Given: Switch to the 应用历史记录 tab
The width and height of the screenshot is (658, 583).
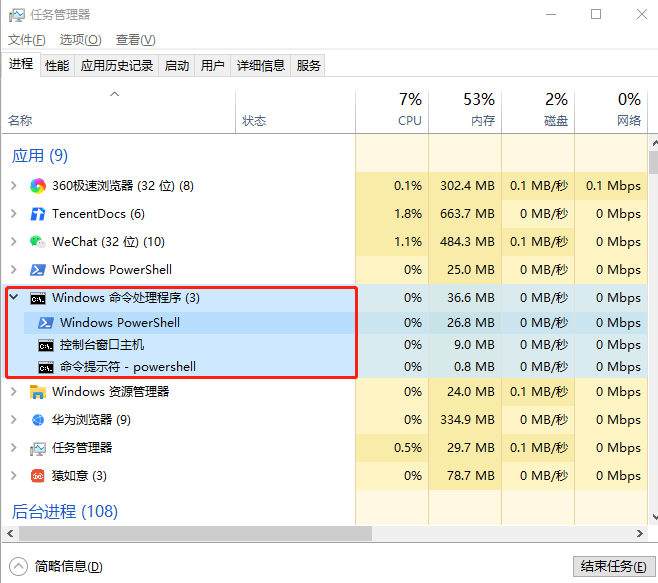Looking at the screenshot, I should tap(117, 65).
